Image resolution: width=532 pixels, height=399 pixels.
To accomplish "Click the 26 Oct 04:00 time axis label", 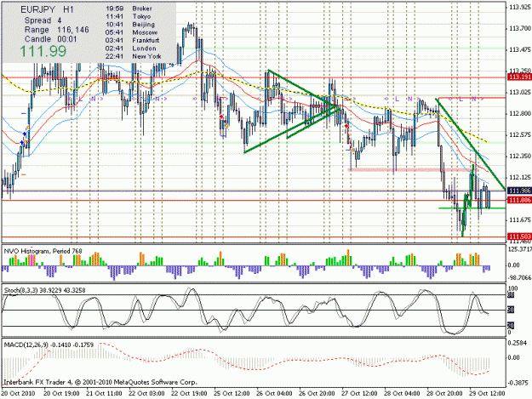I will pyautogui.click(x=274, y=393).
